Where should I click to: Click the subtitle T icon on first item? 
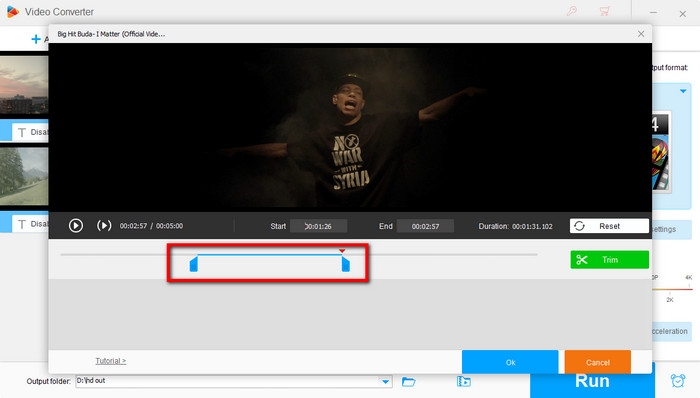21,133
